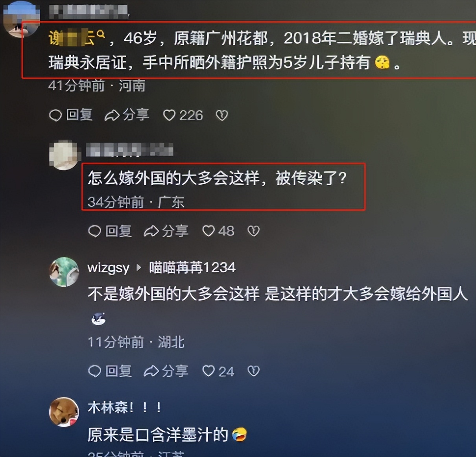The height and width of the screenshot is (457, 476).
Task: Share wizgsy's comment posted 11分钟前
Action: click(166, 371)
